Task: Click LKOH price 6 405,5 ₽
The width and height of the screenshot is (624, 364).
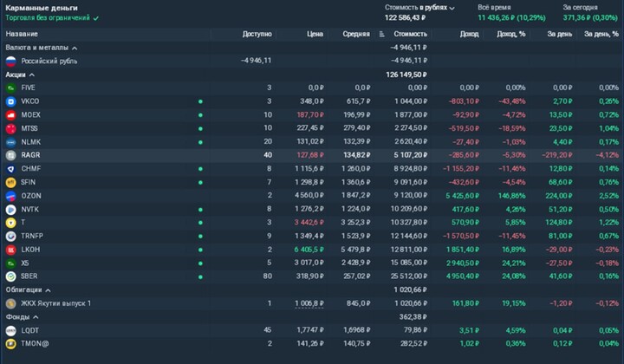Action: point(309,250)
